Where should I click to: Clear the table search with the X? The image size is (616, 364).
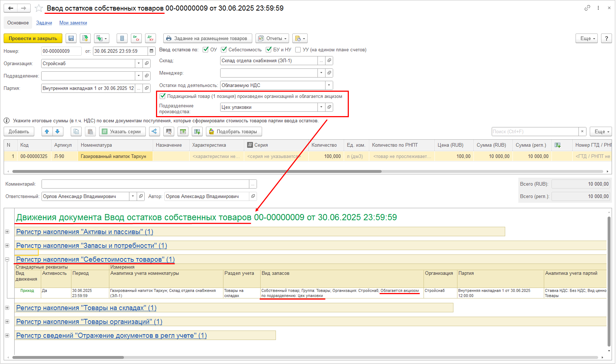pos(582,131)
